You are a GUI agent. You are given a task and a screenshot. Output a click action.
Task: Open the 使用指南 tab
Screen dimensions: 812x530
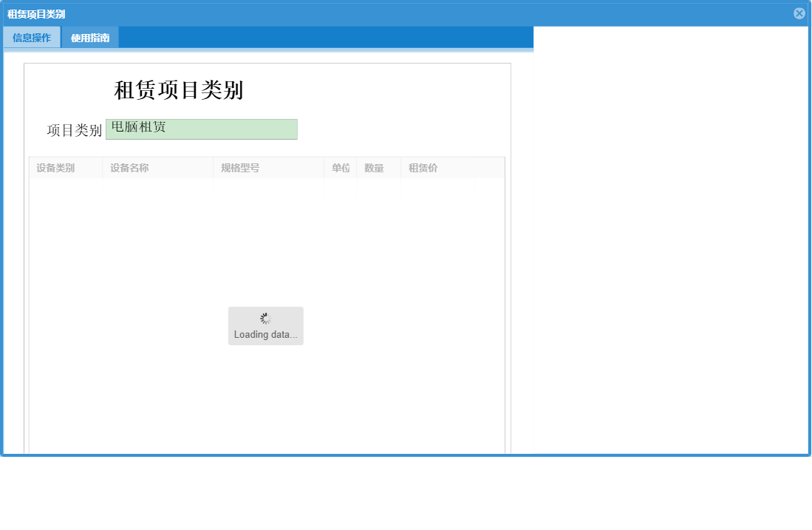[x=90, y=38]
